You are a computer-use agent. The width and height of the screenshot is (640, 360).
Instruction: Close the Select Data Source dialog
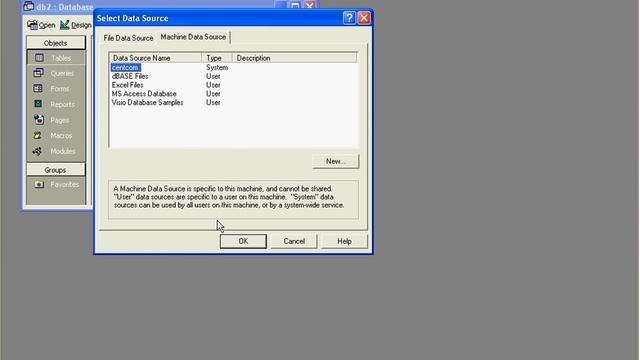click(364, 18)
